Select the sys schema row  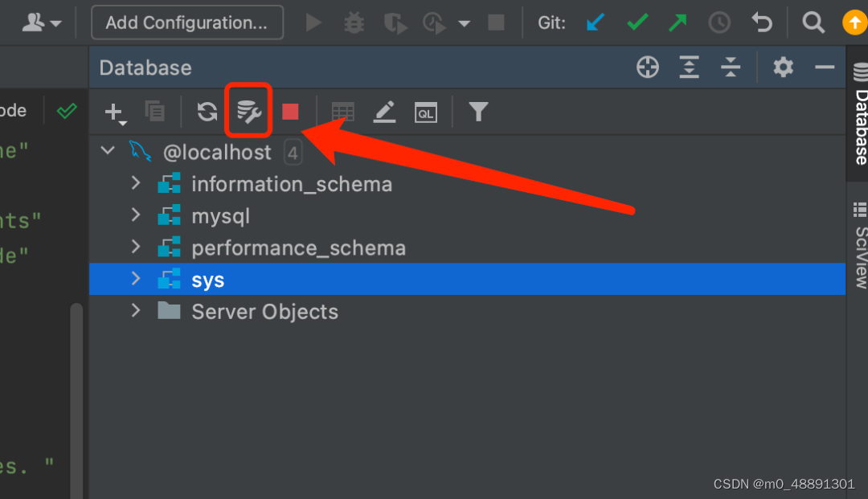(467, 280)
